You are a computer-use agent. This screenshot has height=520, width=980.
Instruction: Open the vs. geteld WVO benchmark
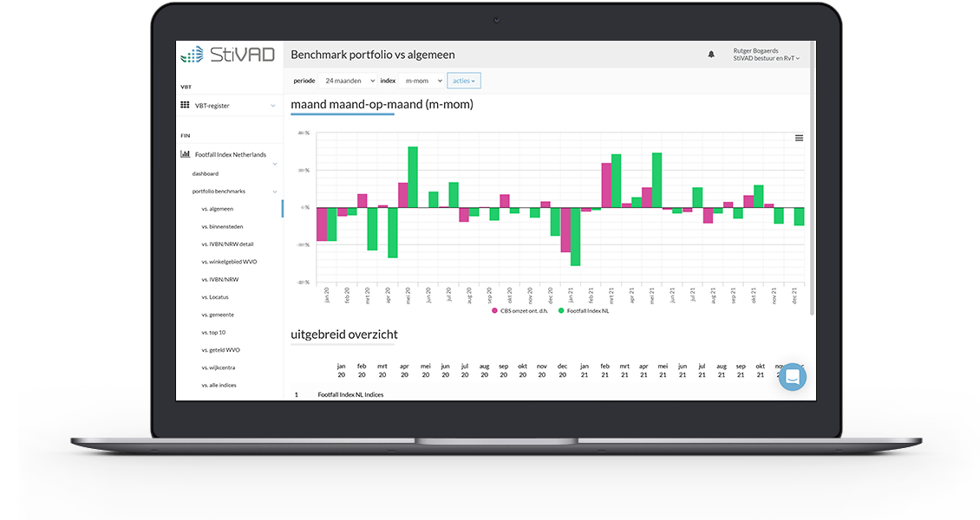tap(220, 349)
